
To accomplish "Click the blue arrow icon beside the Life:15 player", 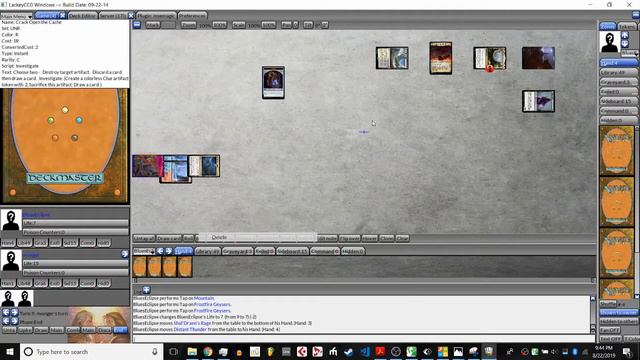I will (125, 254).
